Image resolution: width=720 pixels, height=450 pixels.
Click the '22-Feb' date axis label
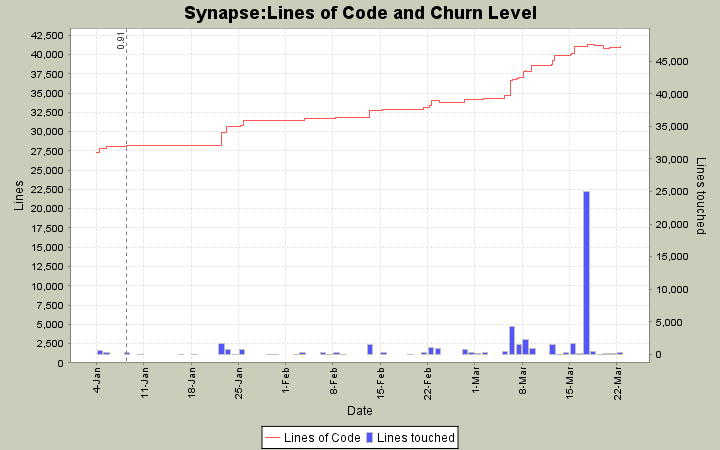point(428,383)
